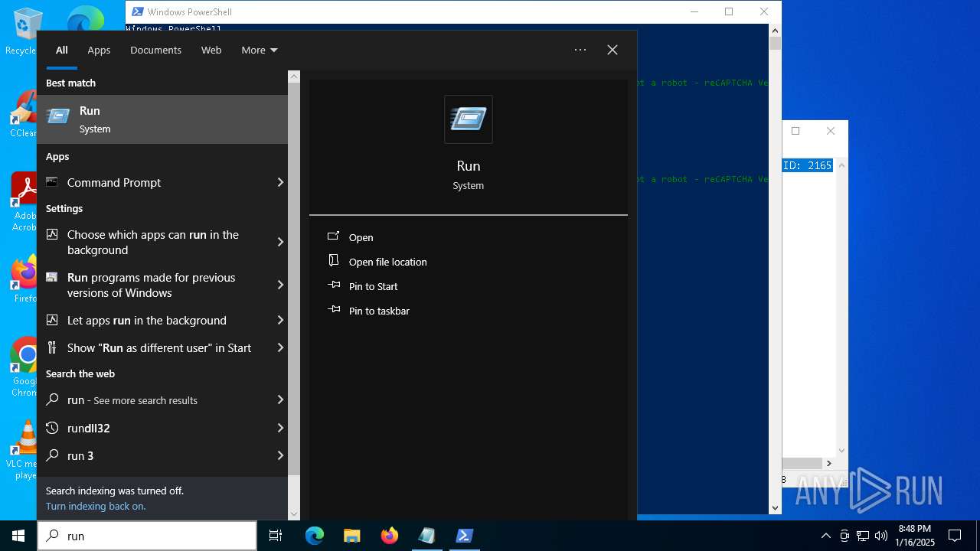
Task: Open File Explorer from taskbar
Action: tap(351, 536)
